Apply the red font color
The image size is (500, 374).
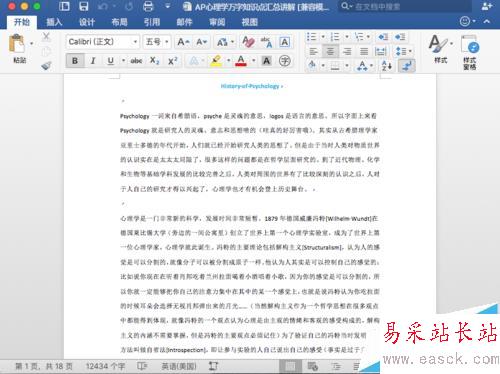point(241,61)
